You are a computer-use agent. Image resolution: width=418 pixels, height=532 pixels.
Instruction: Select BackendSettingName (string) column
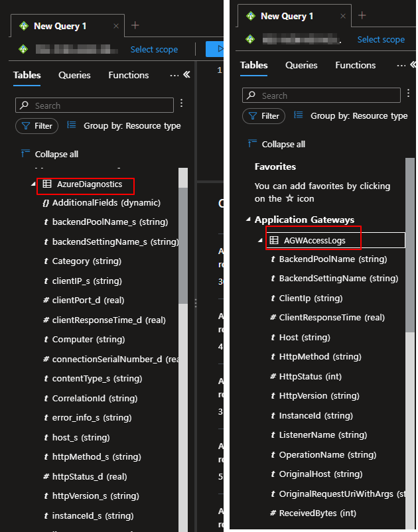point(334,279)
